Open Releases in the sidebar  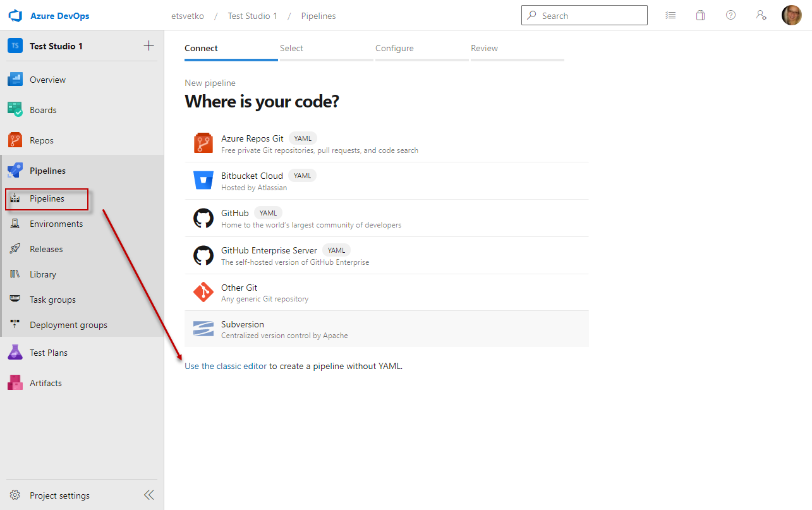82,249
